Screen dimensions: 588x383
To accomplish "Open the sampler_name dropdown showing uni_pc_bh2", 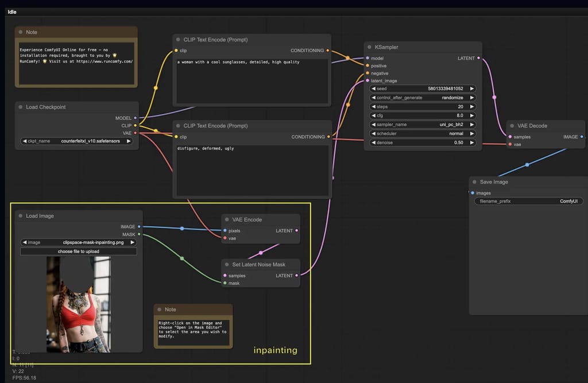I will [422, 124].
